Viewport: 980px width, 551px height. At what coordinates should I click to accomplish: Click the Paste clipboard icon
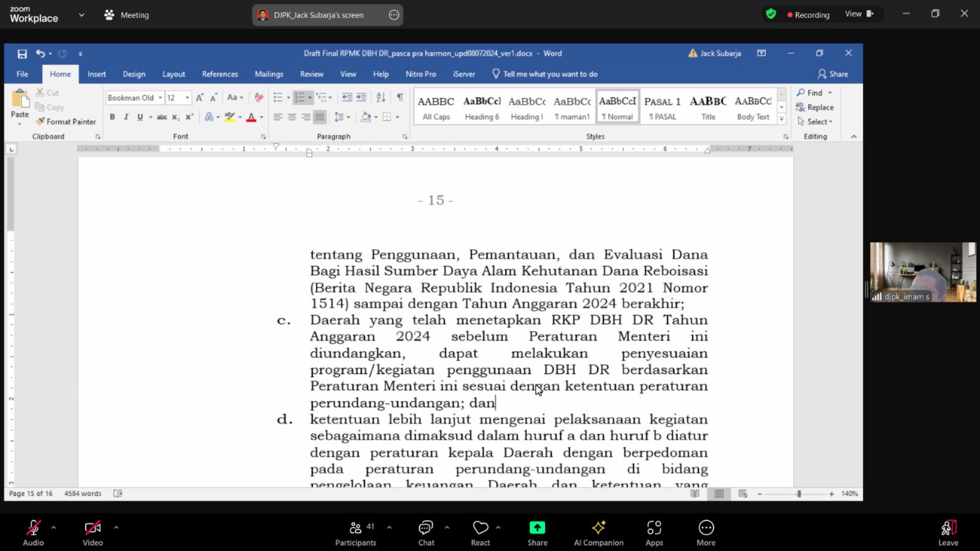tap(20, 98)
